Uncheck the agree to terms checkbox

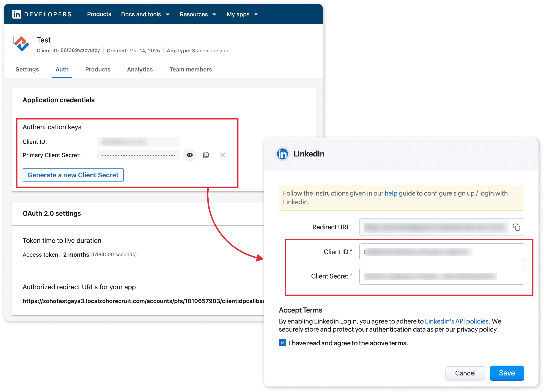click(283, 343)
